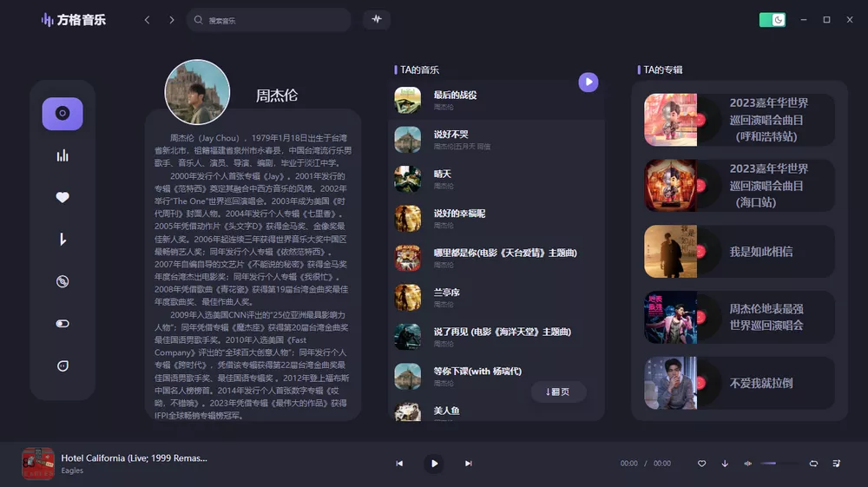Open the charts icon in sidebar

62,155
